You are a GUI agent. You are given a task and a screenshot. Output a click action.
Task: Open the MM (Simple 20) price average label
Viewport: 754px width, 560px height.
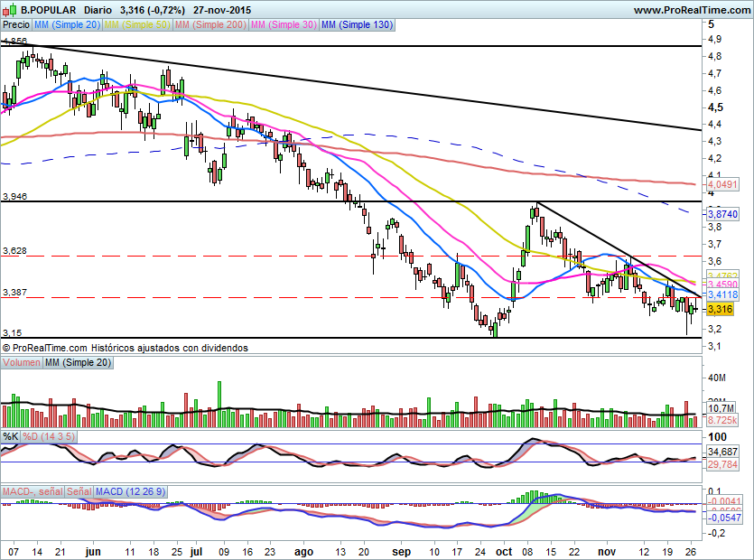67,24
